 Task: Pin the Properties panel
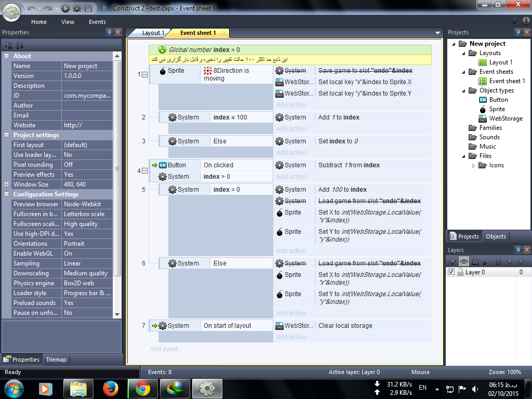click(x=109, y=32)
